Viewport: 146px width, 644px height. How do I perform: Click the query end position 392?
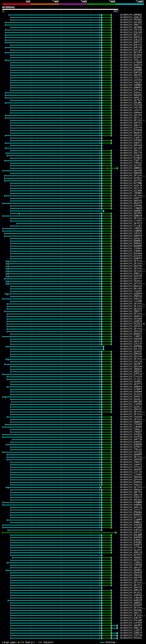click(115, 11)
